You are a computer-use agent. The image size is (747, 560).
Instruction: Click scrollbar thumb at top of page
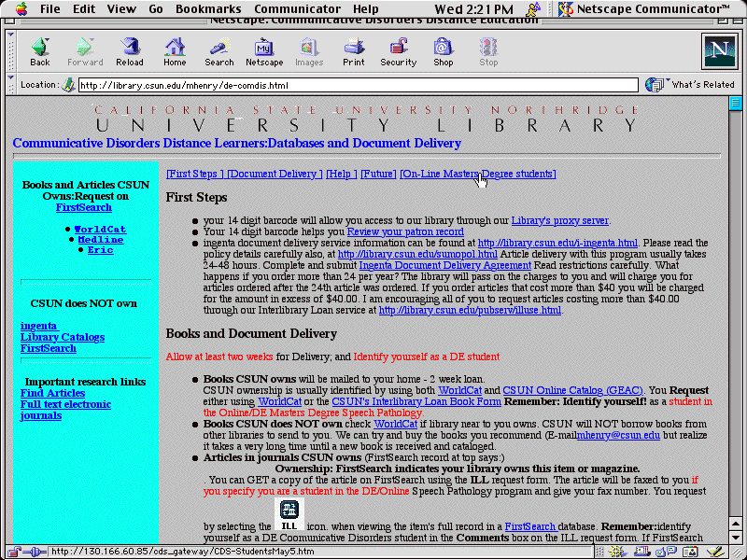tap(736, 103)
